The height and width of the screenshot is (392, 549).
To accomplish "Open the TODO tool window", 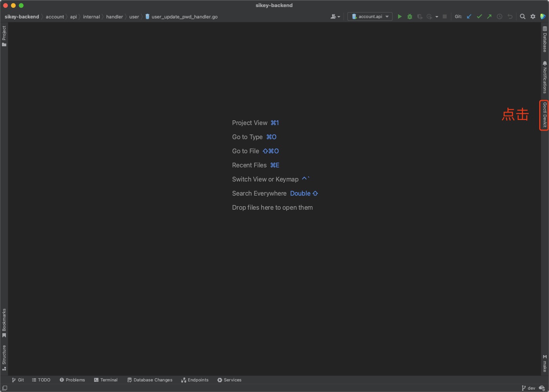I will pyautogui.click(x=41, y=380).
